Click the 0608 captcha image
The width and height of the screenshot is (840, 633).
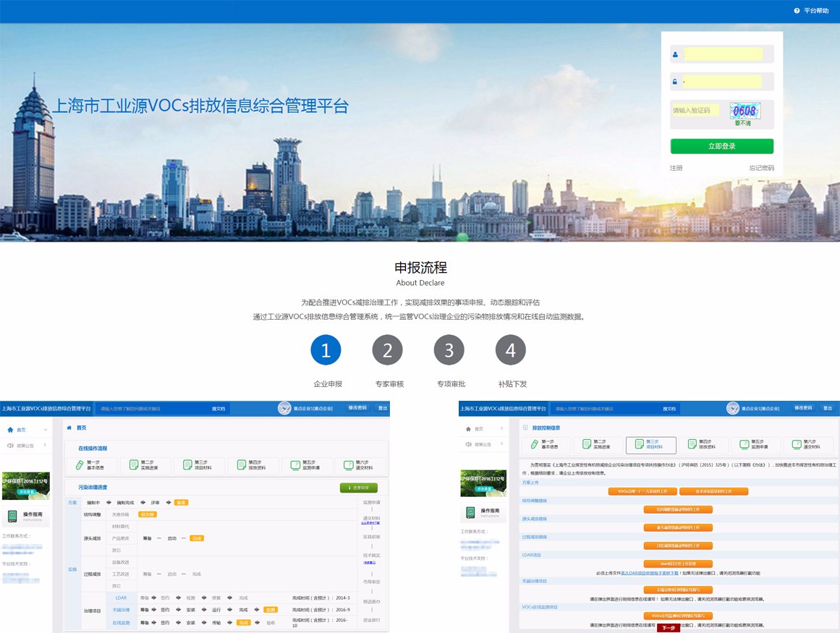744,111
